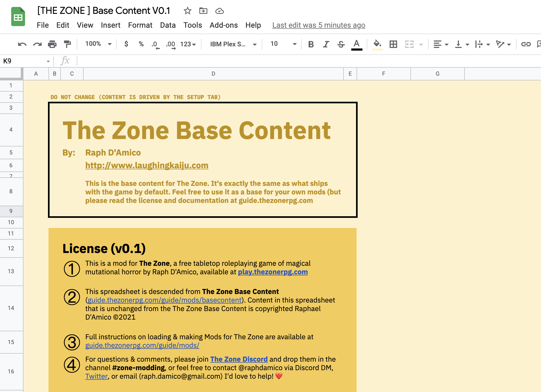
Task: Open the mods/basecontent guide link
Action: pos(164,300)
